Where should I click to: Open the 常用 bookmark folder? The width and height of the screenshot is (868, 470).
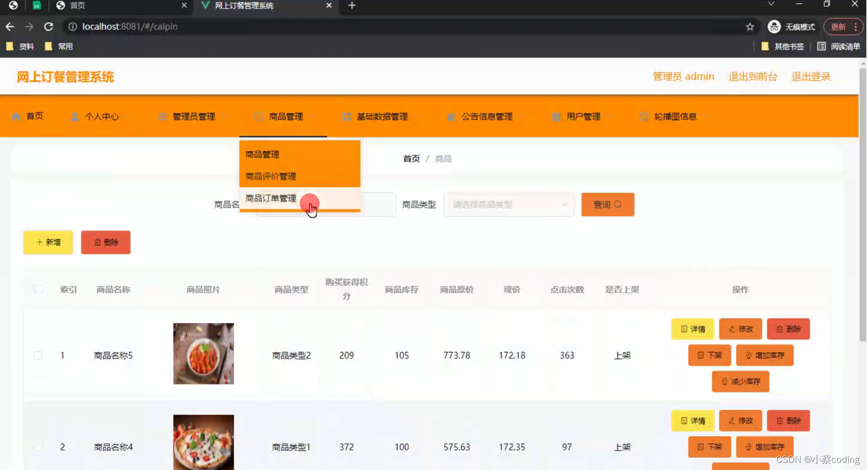tap(59, 46)
